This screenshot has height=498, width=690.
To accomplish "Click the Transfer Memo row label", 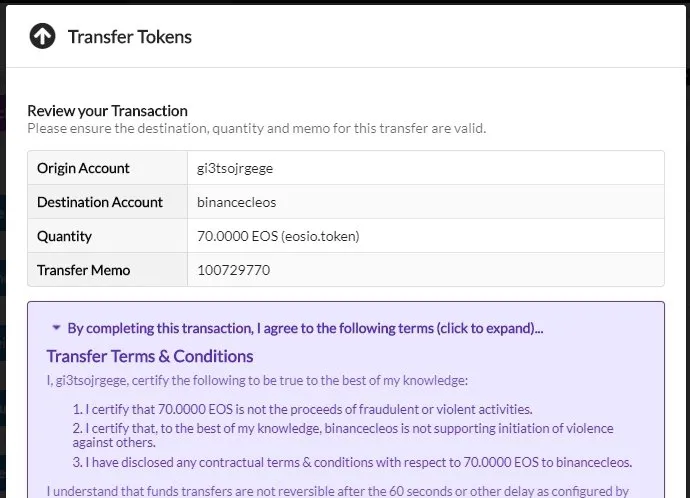I will 84,270.
